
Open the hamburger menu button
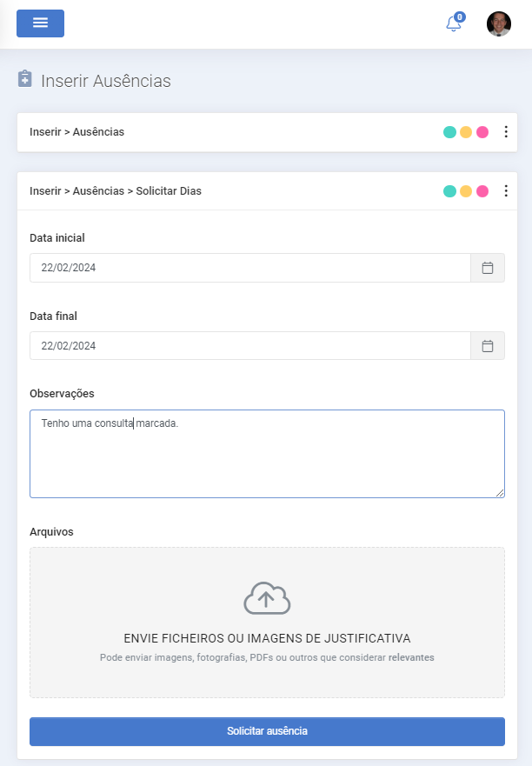41,23
